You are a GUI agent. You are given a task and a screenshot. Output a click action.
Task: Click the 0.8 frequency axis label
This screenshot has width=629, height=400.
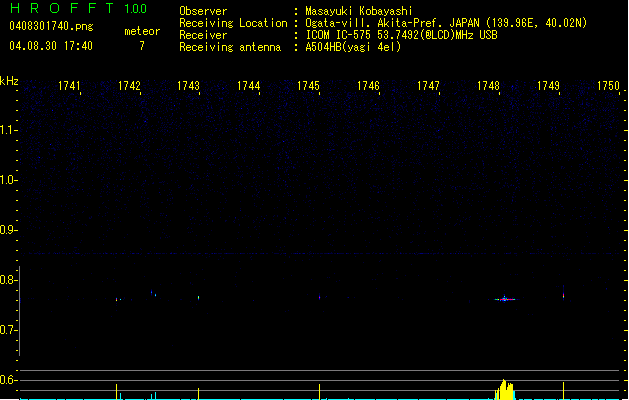tap(7, 280)
